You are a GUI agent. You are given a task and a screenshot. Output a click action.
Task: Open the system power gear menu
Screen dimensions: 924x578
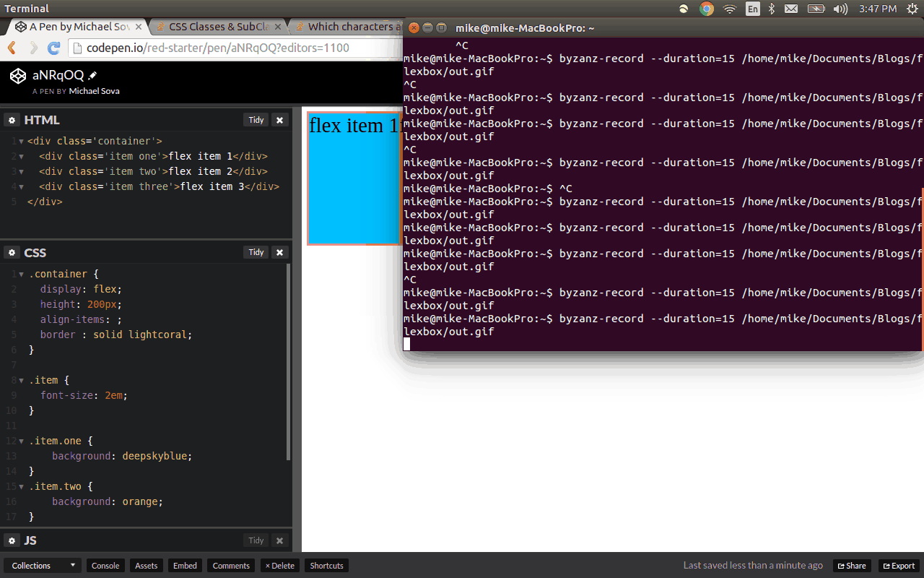point(912,9)
